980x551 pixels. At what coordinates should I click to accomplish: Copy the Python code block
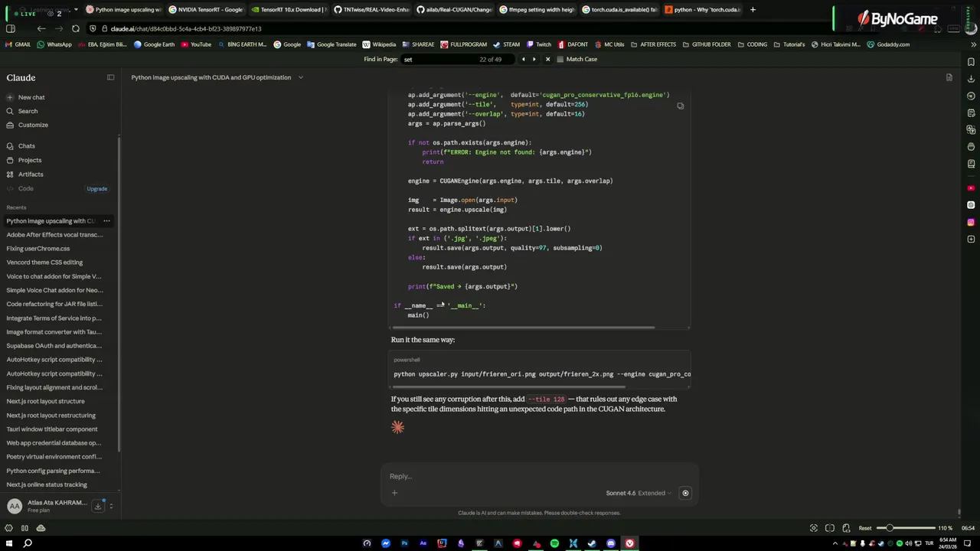pos(680,106)
